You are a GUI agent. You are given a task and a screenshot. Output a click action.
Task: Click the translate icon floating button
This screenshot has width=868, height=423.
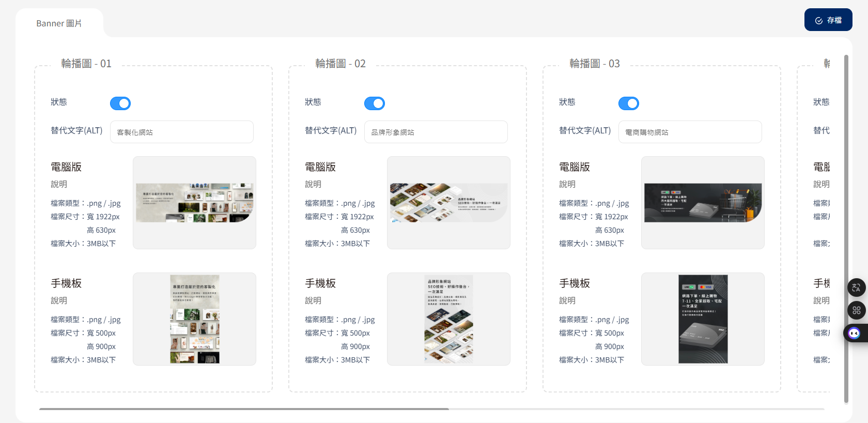tap(856, 288)
